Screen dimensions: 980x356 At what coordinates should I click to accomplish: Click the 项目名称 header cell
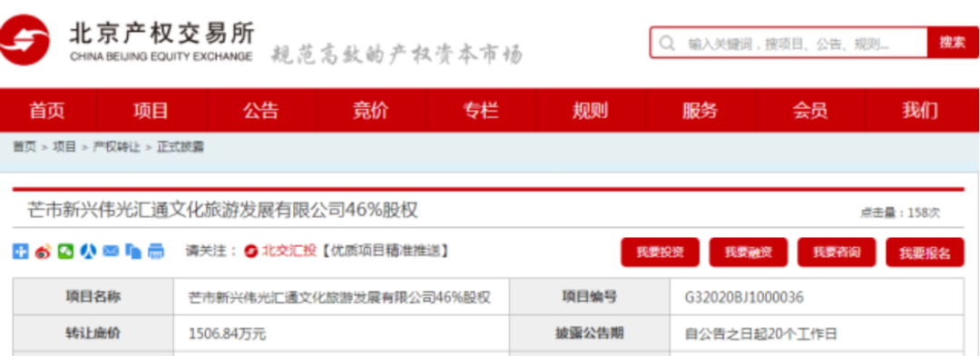tap(93, 297)
